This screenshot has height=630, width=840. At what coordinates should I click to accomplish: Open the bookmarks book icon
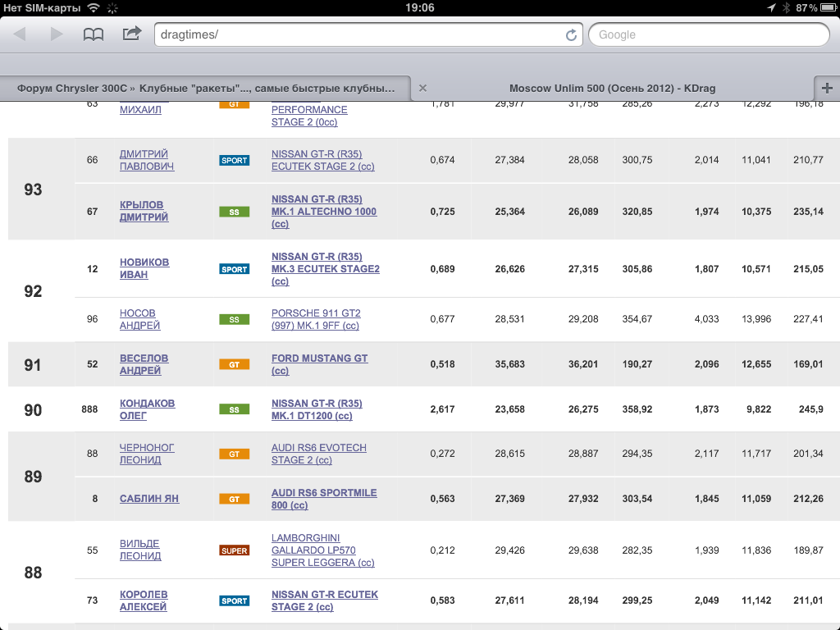tap(94, 34)
